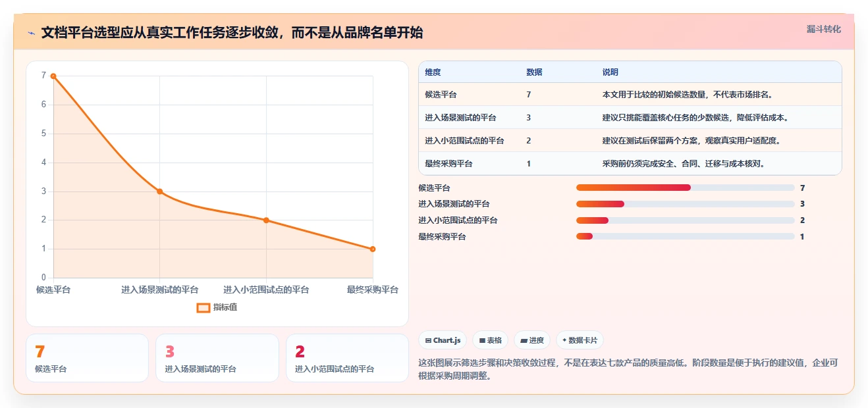
Task: Click the page title 文档平台选型应从真实工作任务逐步收敛
Action: [x=232, y=32]
